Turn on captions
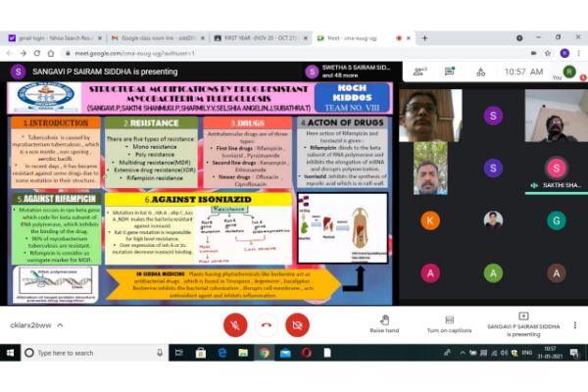 click(x=450, y=322)
